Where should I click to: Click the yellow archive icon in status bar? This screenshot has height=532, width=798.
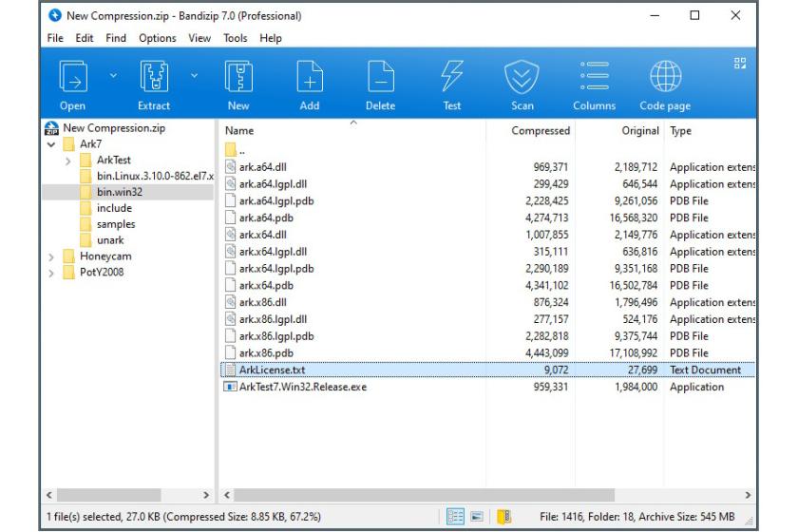503,517
